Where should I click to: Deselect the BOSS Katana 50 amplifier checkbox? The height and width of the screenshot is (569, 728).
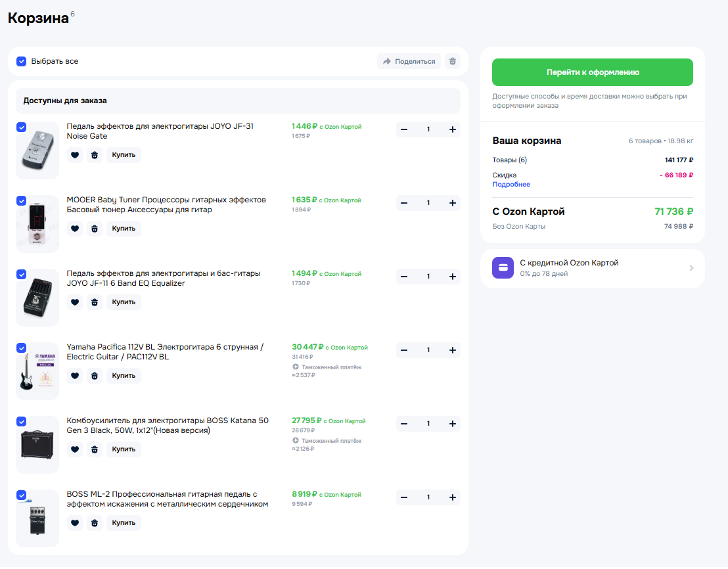pos(21,422)
